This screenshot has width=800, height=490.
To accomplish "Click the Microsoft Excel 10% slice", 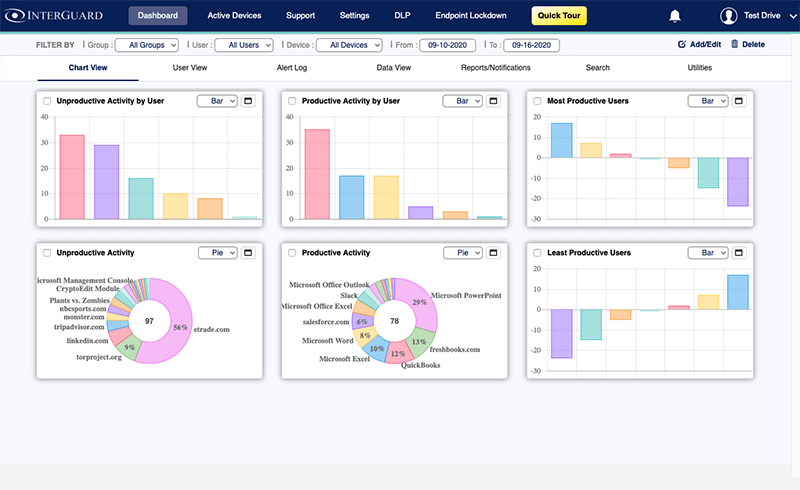I will pos(376,349).
